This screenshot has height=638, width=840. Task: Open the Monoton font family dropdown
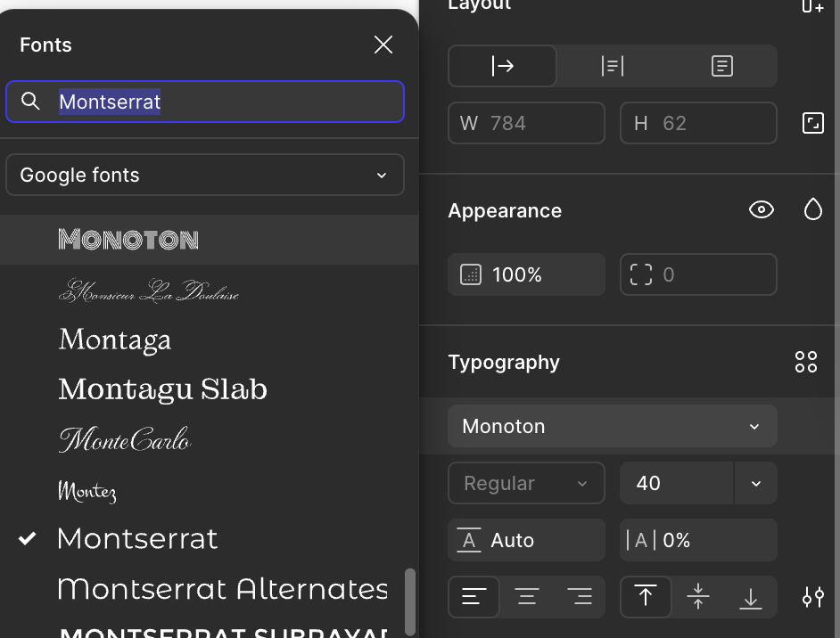(x=613, y=426)
